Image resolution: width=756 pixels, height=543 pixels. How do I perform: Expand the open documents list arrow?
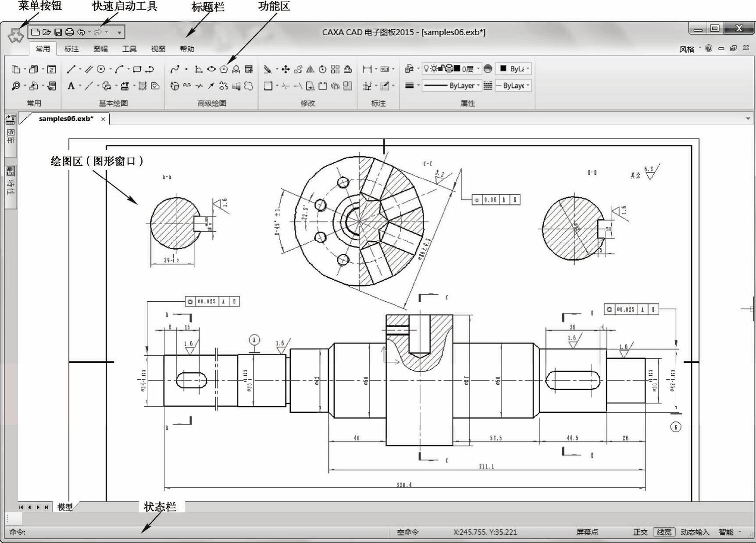coord(748,119)
